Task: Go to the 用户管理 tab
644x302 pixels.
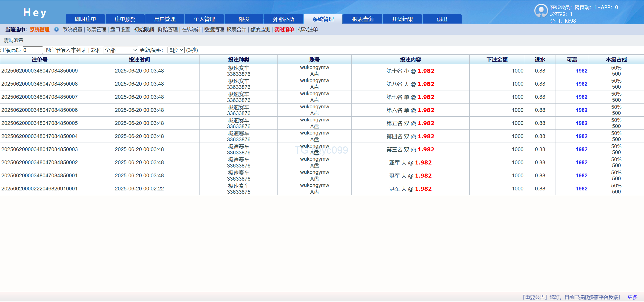Action: [165, 19]
